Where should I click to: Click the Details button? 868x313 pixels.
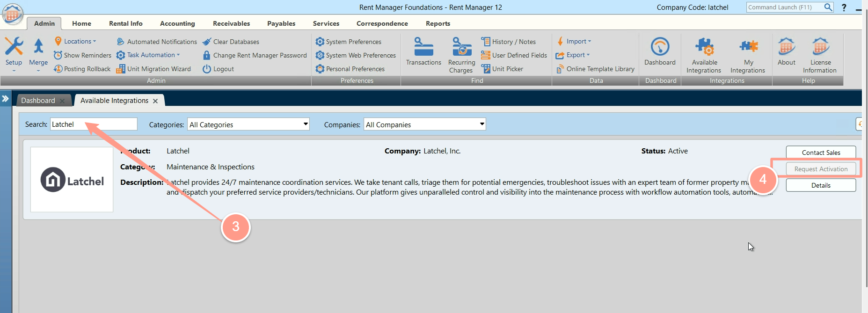(821, 185)
